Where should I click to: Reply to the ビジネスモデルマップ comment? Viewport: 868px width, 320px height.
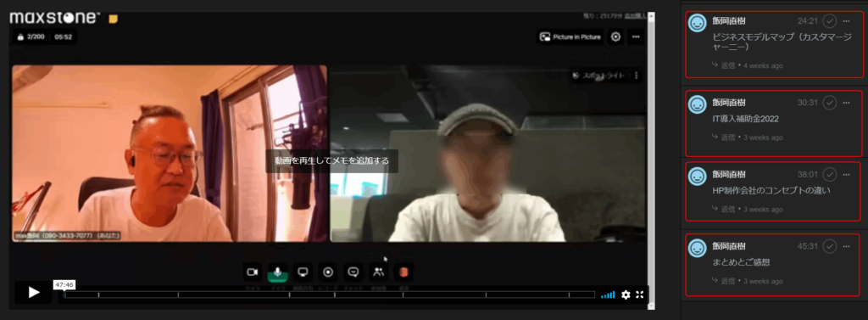tap(724, 65)
